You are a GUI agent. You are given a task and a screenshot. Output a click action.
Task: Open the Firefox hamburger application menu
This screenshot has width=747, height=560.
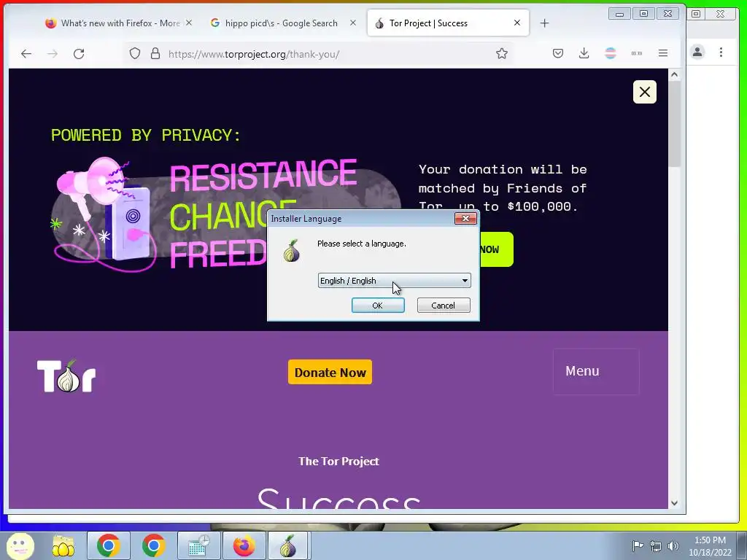pos(662,53)
